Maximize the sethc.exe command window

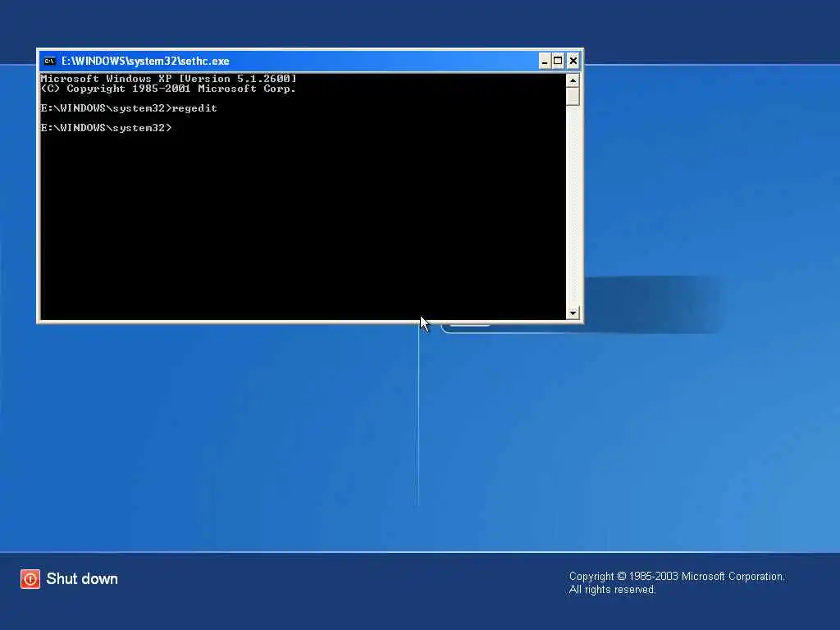(x=558, y=61)
